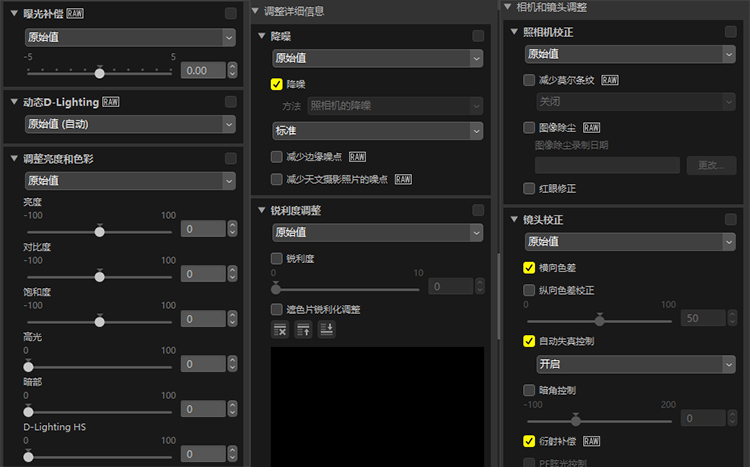
Task: Uncheck 衍射补偿 checkbox
Action: click(x=529, y=441)
